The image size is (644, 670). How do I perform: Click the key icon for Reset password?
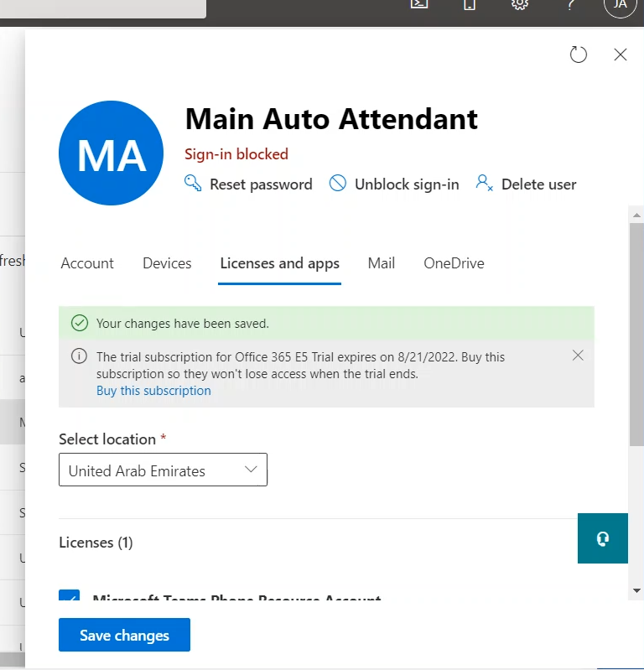(193, 184)
